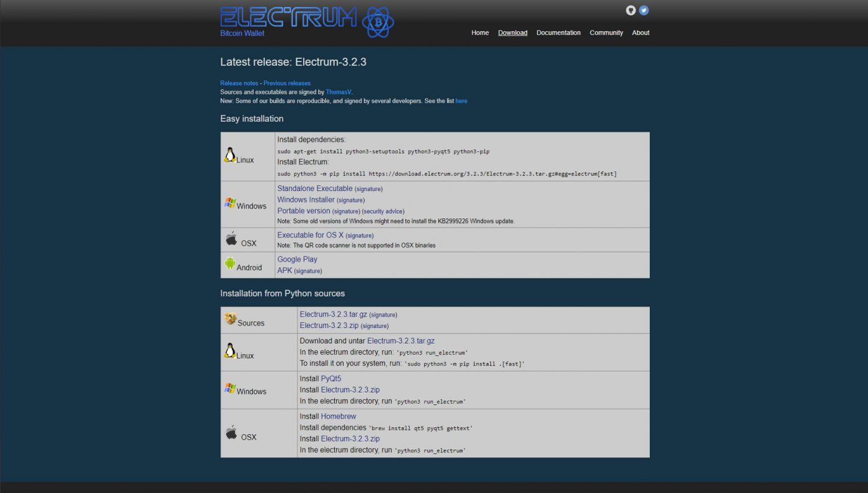Click the QR code scanner OSX note
The image size is (868, 493).
pos(356,246)
